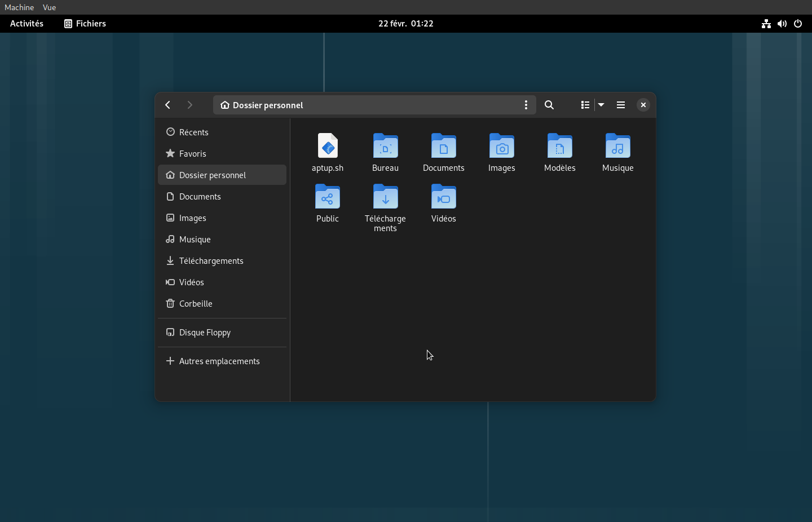Open Corbeille trash in sidebar

[x=196, y=304]
